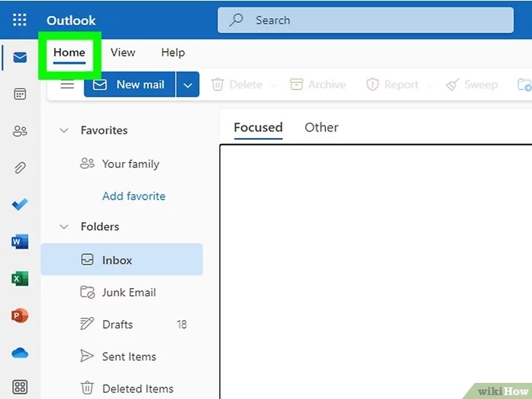Viewport: 532px width, 399px height.
Task: Open More apps icon at rail bottom
Action: point(20,387)
